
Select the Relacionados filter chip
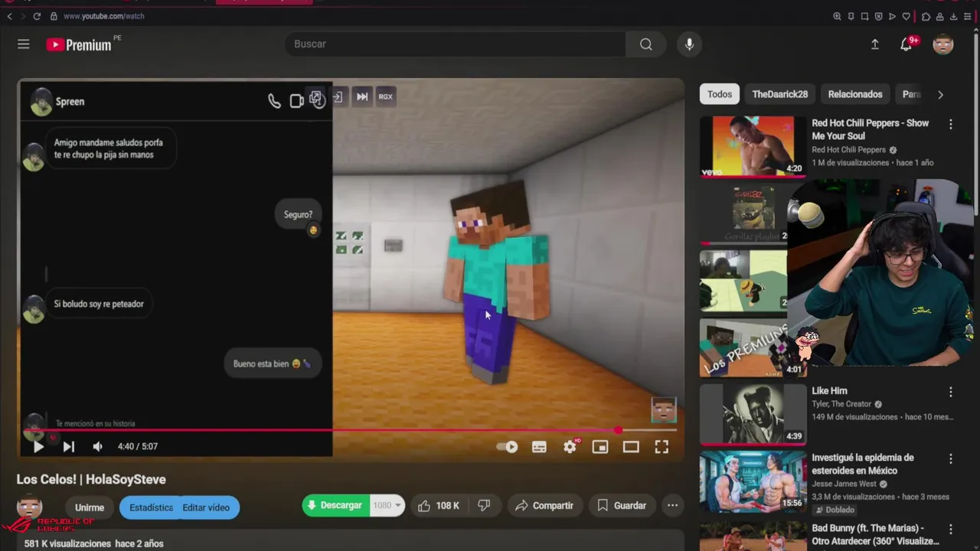coord(855,94)
